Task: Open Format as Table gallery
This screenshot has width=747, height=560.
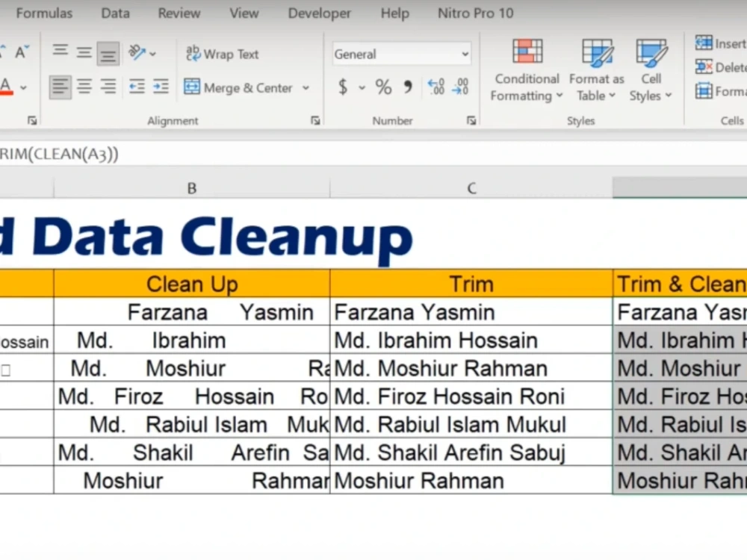Action: pos(596,70)
